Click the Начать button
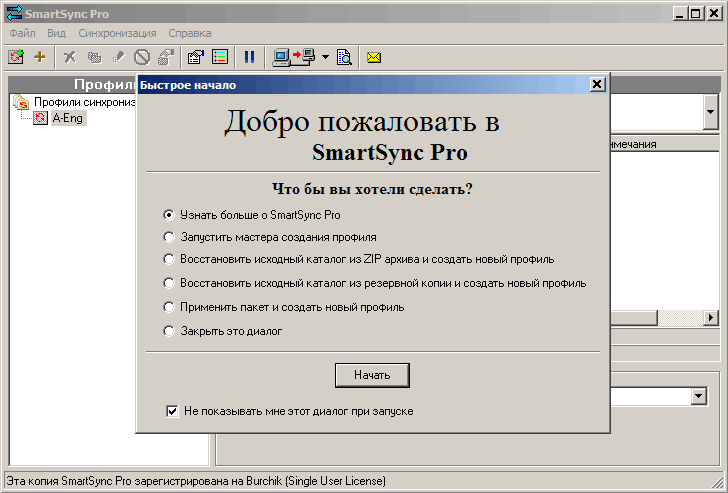The width and height of the screenshot is (728, 493). (x=372, y=375)
